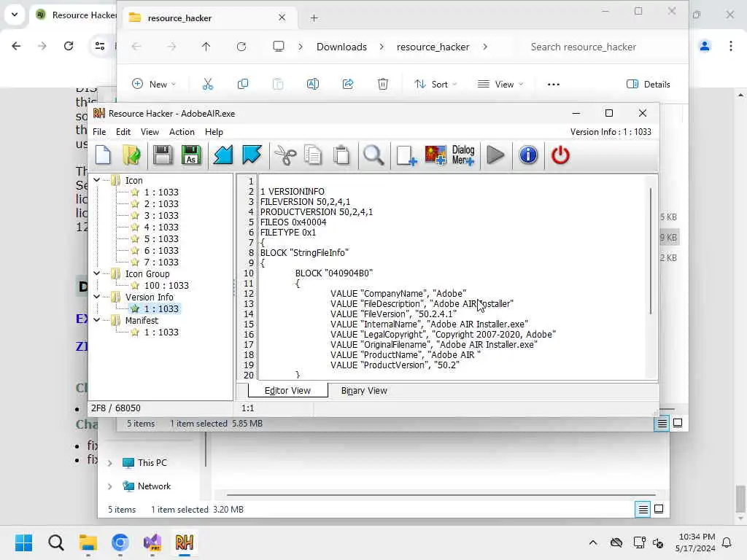
Task: Add a new File Explorer tab
Action: [x=314, y=18]
